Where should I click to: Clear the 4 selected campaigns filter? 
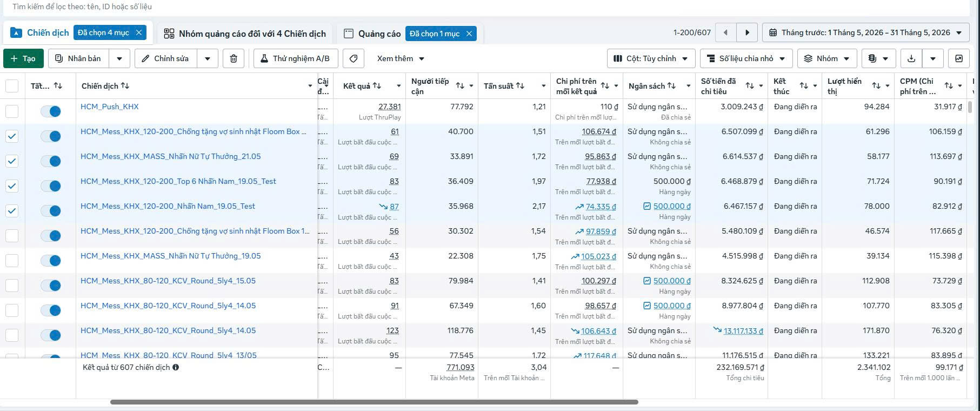coord(139,32)
